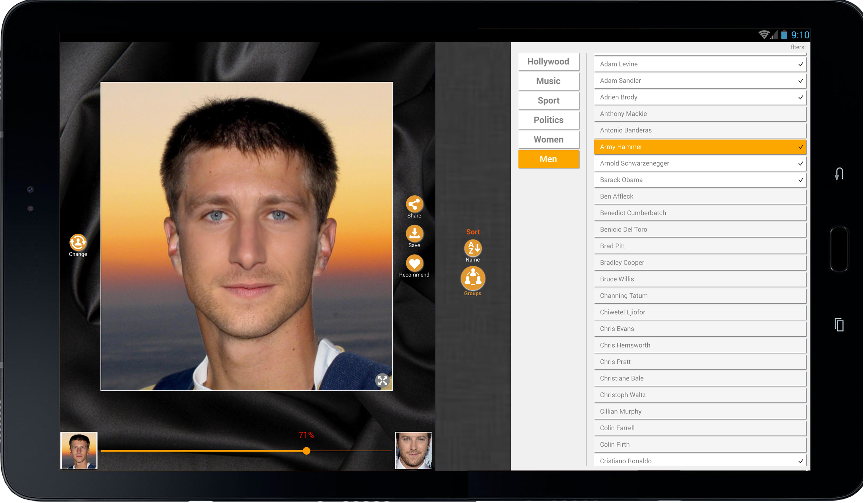Choose Chris Evans from list
The width and height of the screenshot is (868, 503).
700,329
